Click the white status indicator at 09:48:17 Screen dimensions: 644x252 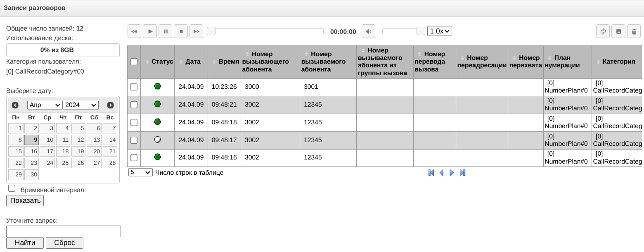click(x=157, y=140)
